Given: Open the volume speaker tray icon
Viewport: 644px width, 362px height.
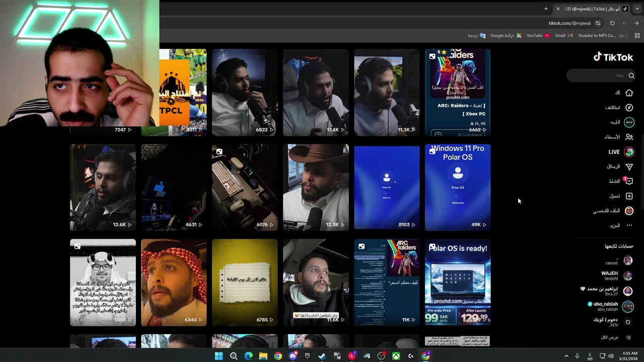Looking at the screenshot, I should [x=611, y=356].
